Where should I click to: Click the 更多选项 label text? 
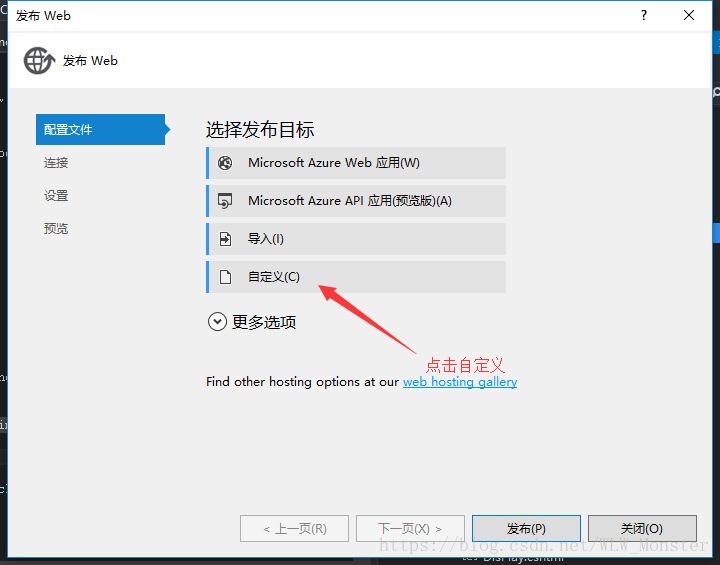[x=264, y=322]
